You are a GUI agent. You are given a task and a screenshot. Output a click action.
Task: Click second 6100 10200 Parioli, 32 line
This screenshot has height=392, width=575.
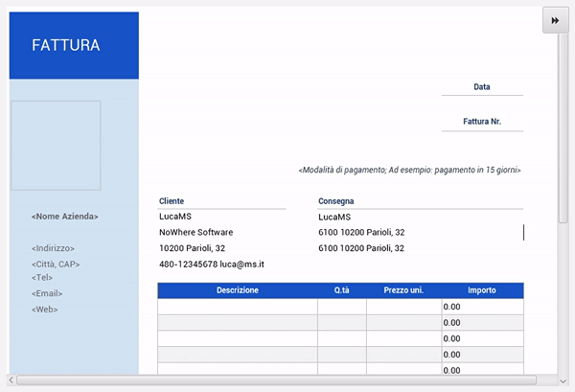click(361, 248)
